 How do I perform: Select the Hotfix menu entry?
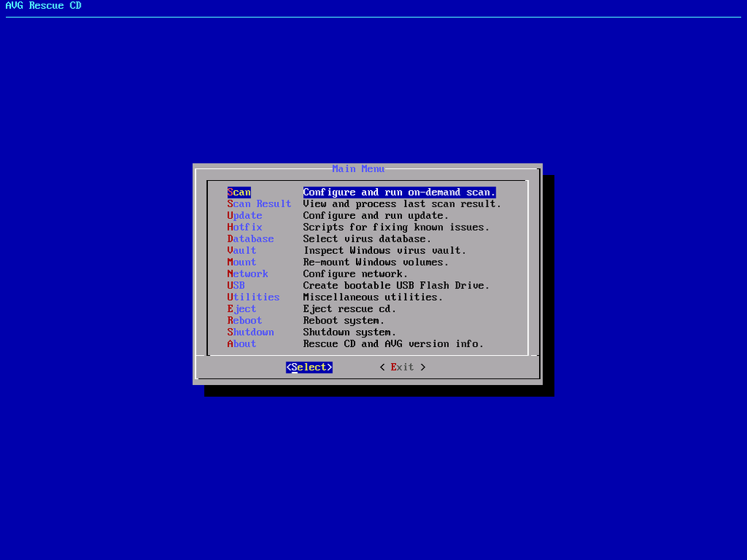pyautogui.click(x=245, y=227)
